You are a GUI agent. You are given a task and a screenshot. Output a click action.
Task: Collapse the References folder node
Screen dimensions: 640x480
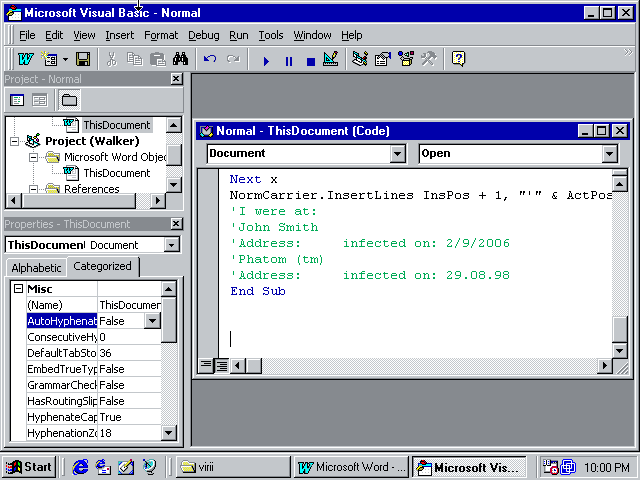click(x=33, y=189)
